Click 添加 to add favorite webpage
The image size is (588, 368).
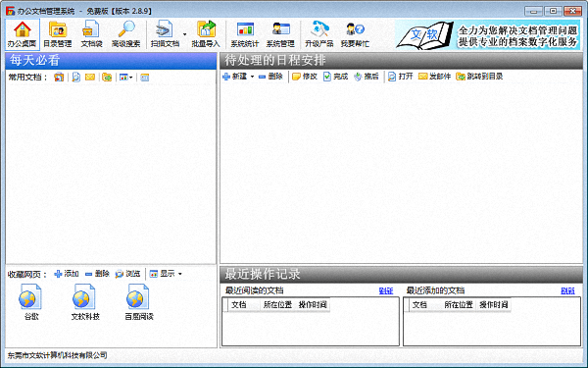tap(67, 274)
